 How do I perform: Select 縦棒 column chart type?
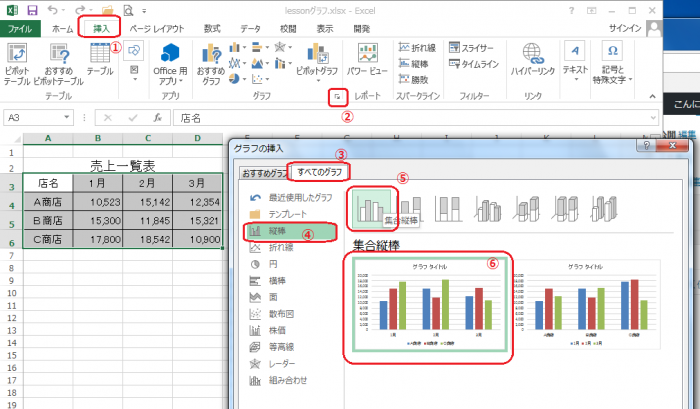click(290, 231)
